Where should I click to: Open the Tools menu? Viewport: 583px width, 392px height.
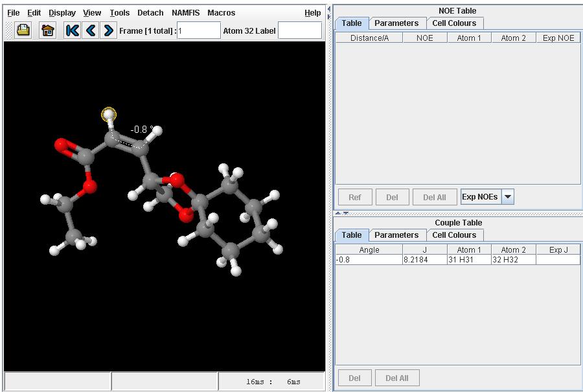[119, 12]
